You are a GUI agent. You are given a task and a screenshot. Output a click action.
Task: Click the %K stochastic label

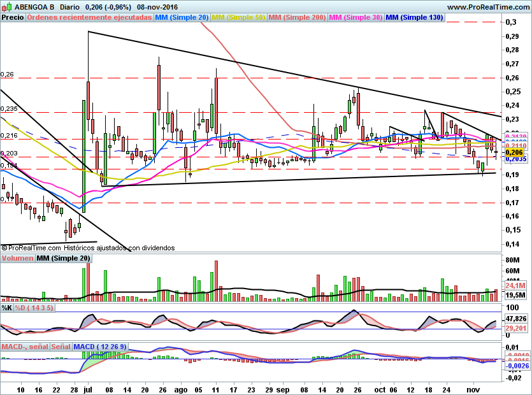click(7, 308)
